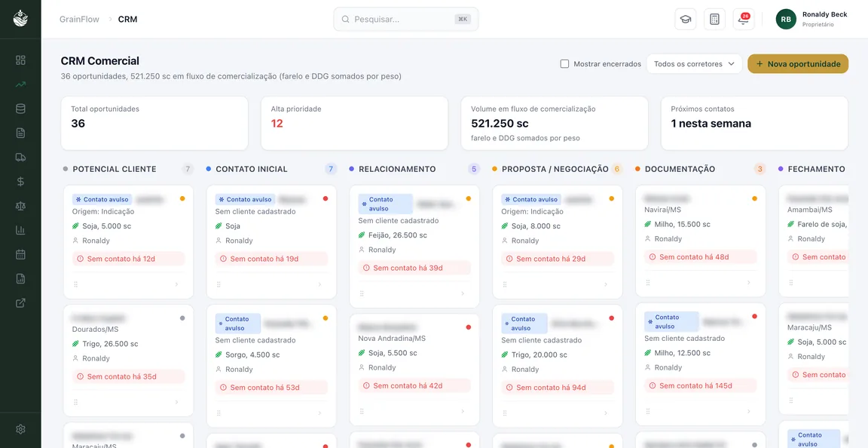This screenshot has height=448, width=868.
Task: Click Sem contato há 94d alert
Action: pos(558,388)
